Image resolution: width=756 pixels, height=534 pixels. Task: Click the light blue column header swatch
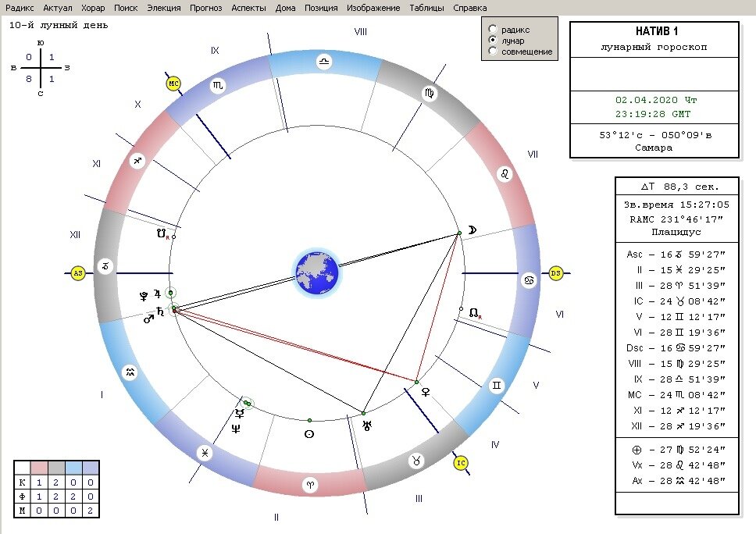[x=73, y=468]
